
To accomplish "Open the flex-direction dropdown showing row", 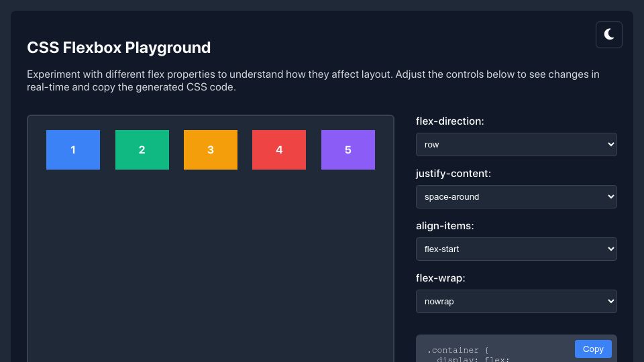I will point(517,145).
